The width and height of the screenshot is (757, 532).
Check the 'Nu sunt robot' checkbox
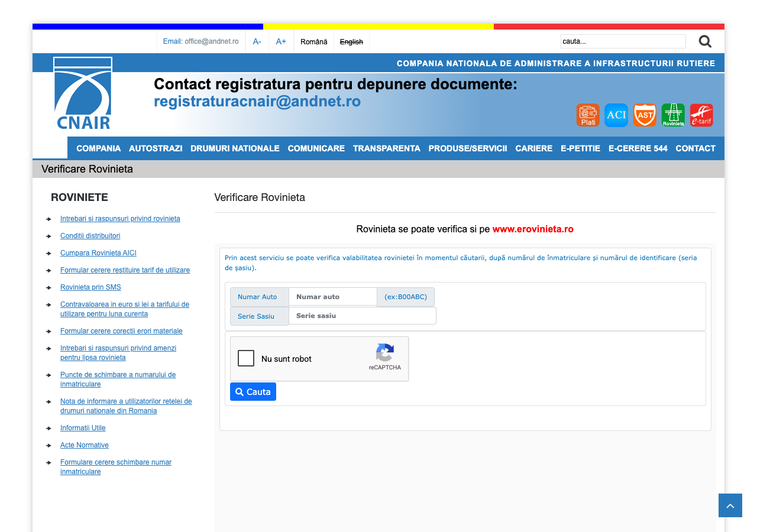[x=246, y=358]
